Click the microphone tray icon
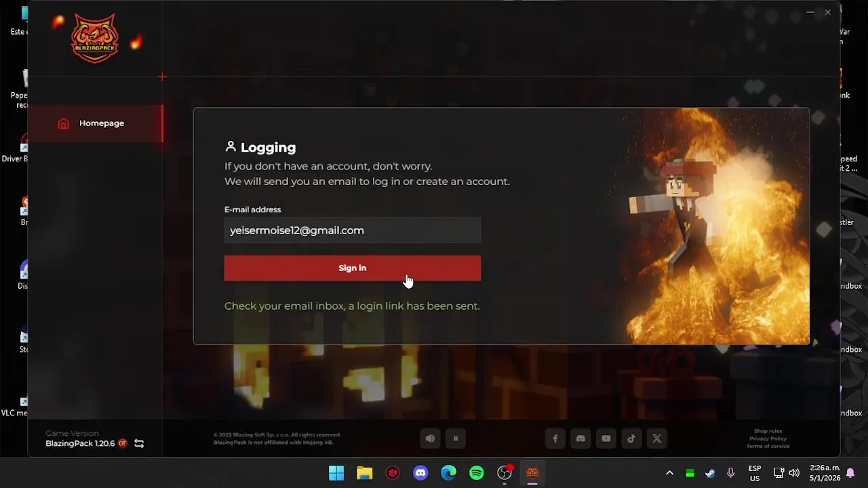868x488 pixels. point(730,473)
